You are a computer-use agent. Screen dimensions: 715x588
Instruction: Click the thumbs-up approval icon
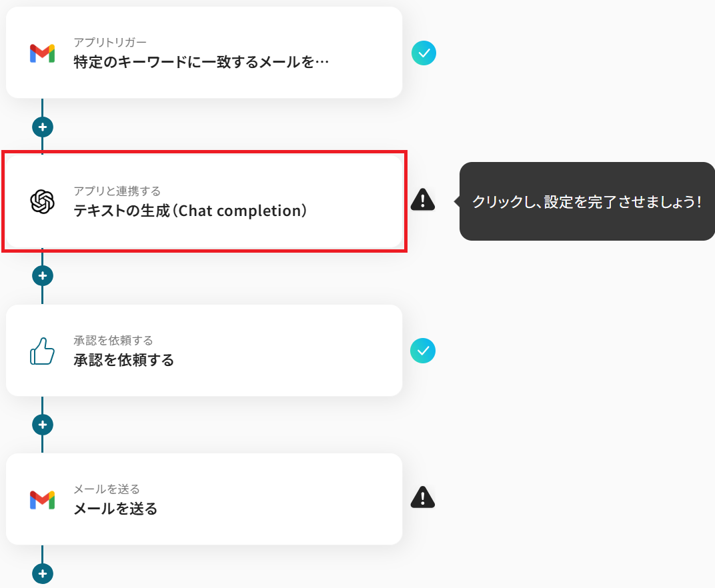tap(42, 351)
